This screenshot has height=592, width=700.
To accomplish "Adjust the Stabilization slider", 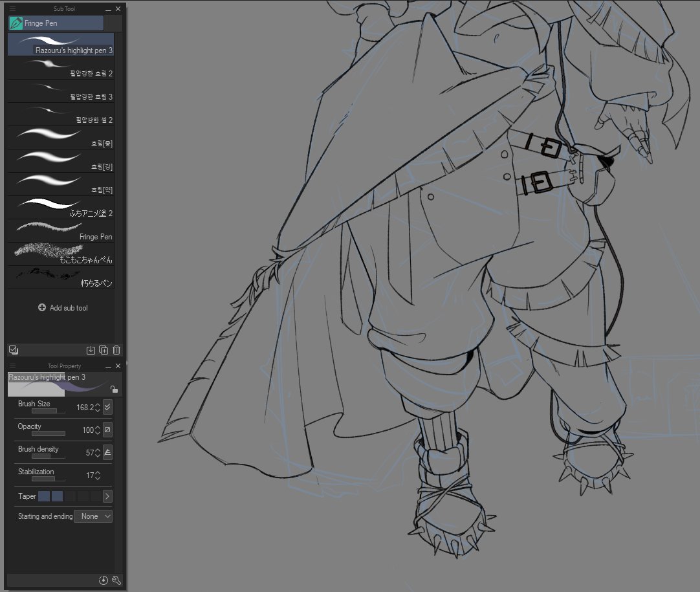I will coord(49,479).
